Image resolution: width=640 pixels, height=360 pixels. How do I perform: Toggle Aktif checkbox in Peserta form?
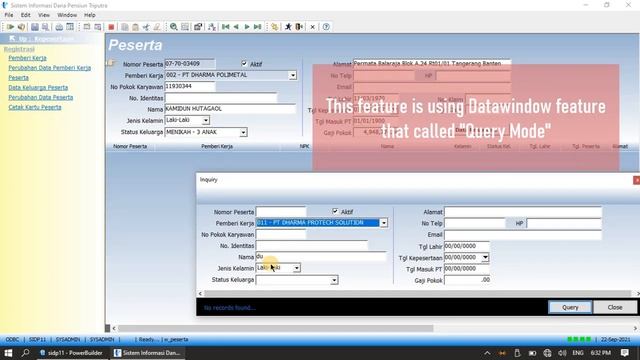point(244,63)
